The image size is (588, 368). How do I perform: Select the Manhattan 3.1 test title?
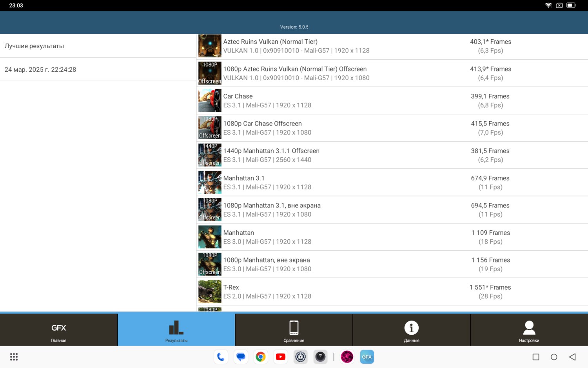[244, 178]
